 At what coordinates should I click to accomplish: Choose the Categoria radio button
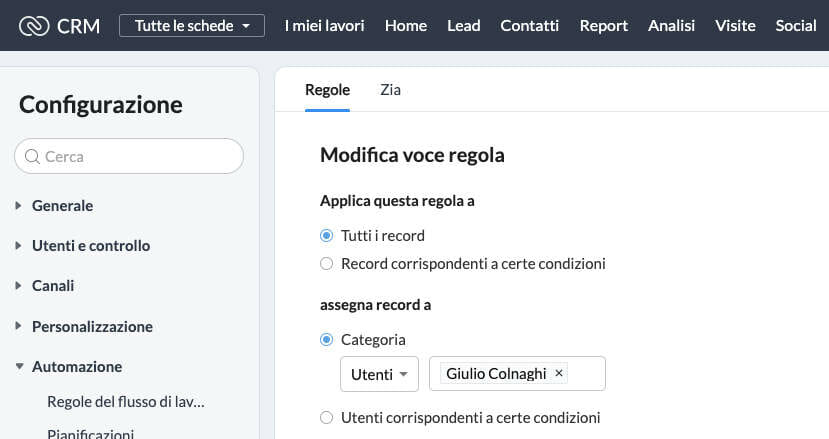tap(326, 340)
